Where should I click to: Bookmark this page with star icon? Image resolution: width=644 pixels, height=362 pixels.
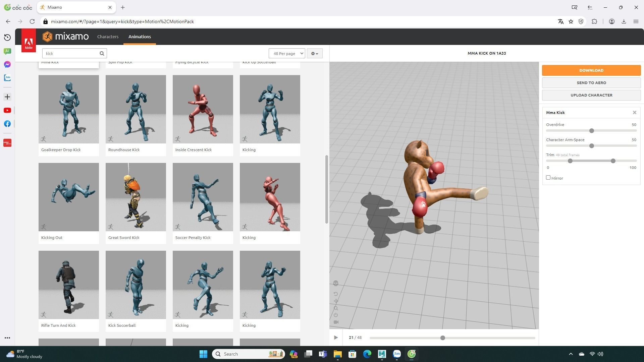[571, 21]
